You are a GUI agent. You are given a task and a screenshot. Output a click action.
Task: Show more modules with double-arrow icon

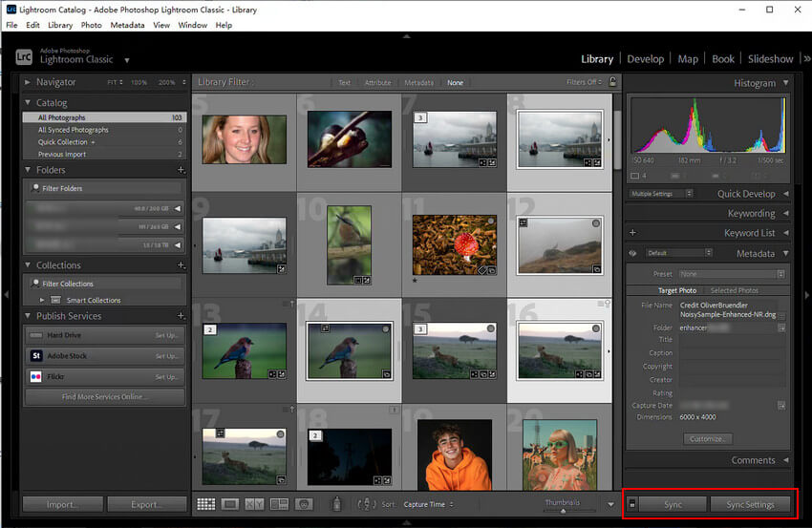[806, 58]
